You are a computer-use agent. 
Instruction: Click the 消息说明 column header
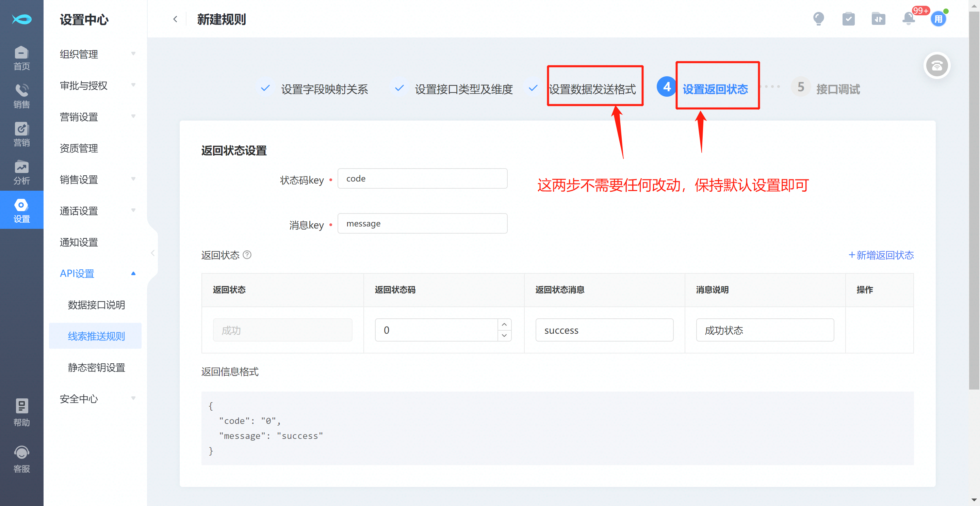pyautogui.click(x=712, y=290)
